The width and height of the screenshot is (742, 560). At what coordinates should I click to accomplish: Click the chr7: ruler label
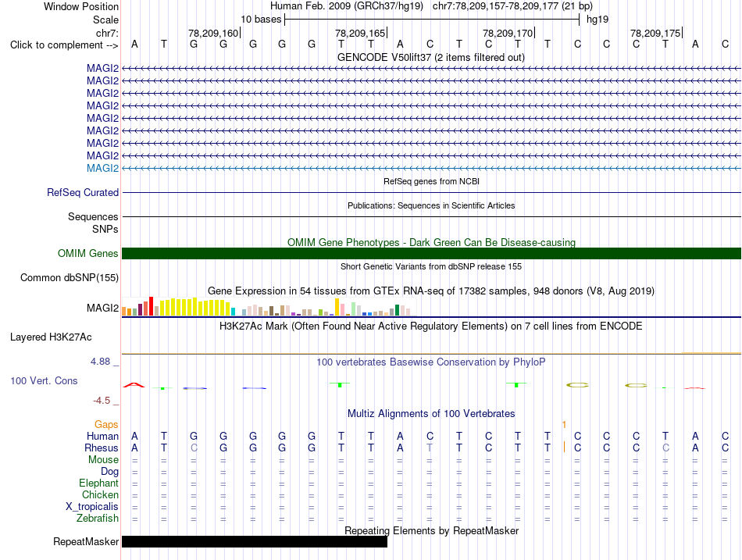pyautogui.click(x=107, y=33)
